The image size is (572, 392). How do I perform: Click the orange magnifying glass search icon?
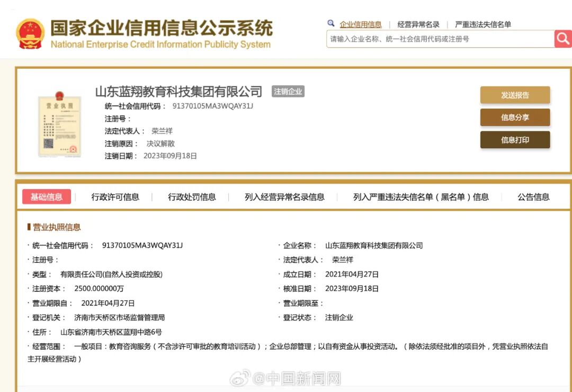coord(562,39)
